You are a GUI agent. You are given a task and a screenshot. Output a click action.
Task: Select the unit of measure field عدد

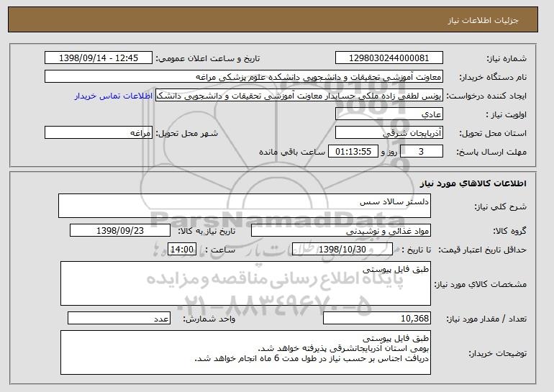119,318
